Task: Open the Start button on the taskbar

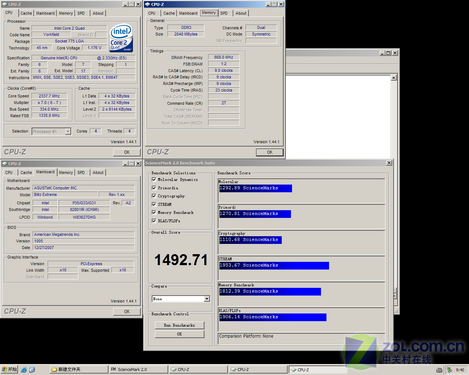Action: tap(9, 369)
